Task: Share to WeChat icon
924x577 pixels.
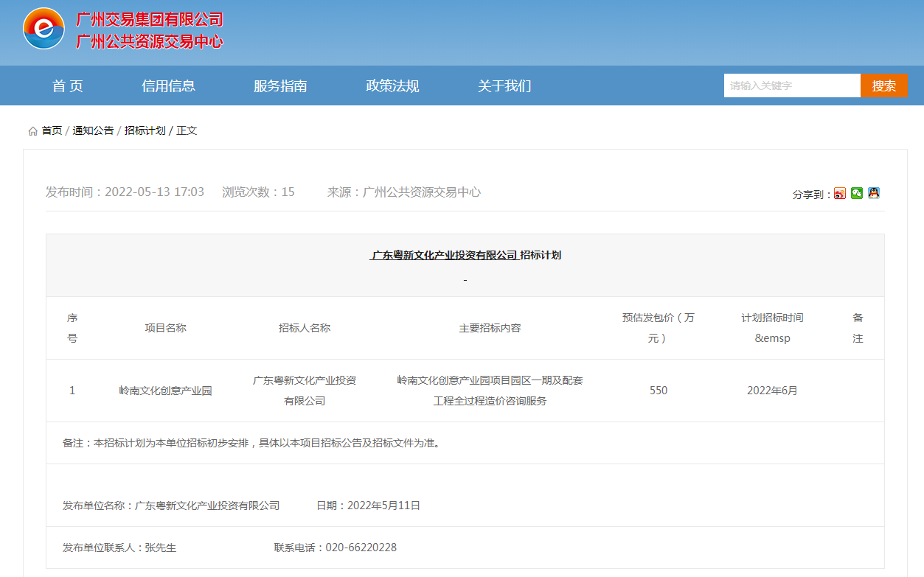Action: coord(857,193)
